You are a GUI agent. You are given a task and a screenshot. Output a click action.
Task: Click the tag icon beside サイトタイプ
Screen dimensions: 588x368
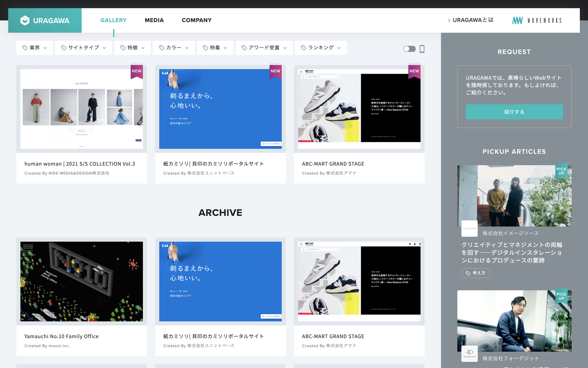pos(64,48)
